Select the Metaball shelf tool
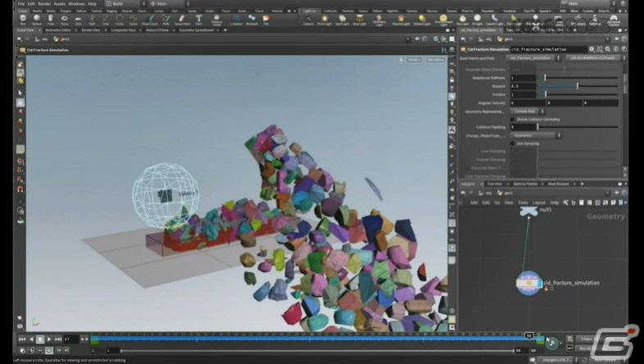This screenshot has width=644, height=364. (x=252, y=20)
